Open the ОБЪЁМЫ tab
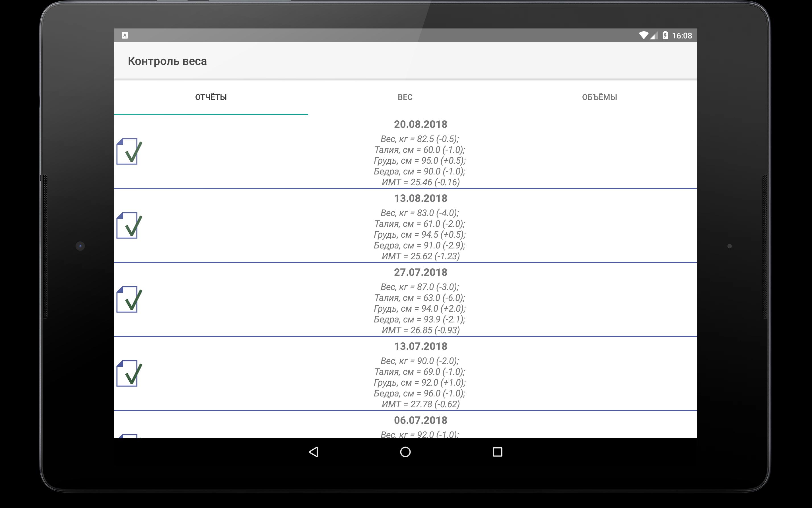 599,97
